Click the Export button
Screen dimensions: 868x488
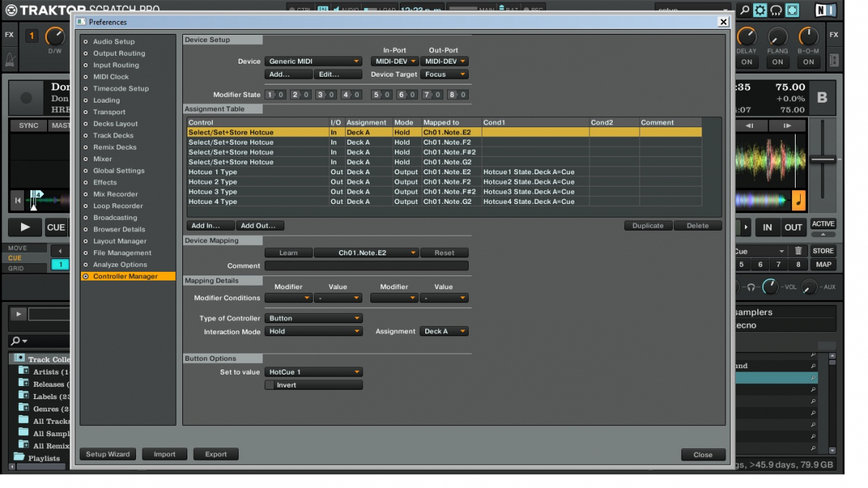tap(216, 454)
